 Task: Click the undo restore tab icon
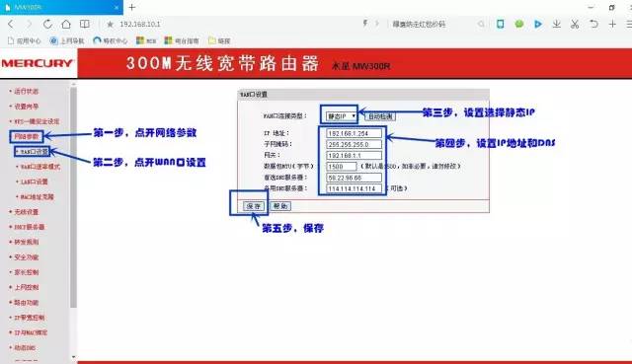click(593, 24)
